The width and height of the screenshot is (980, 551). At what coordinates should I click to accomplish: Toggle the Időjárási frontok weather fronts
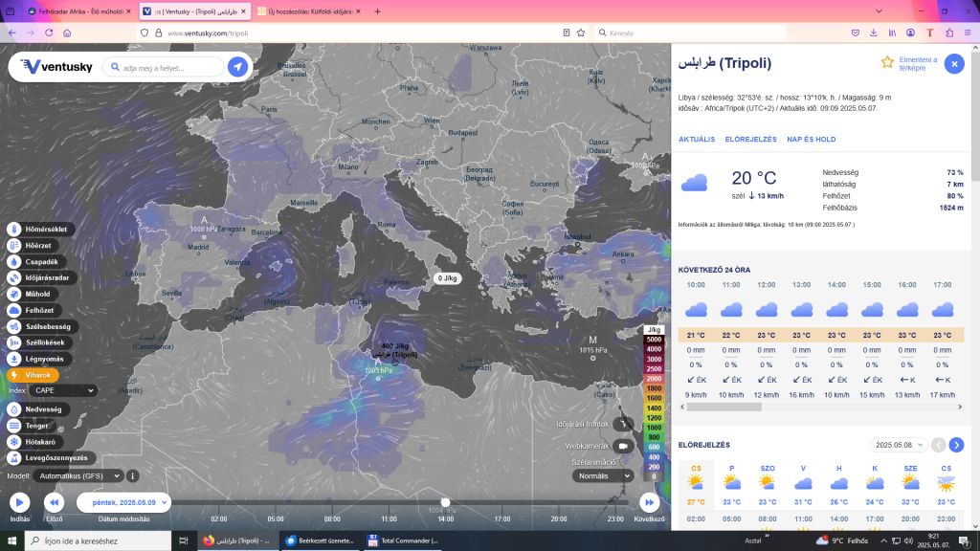tap(624, 424)
